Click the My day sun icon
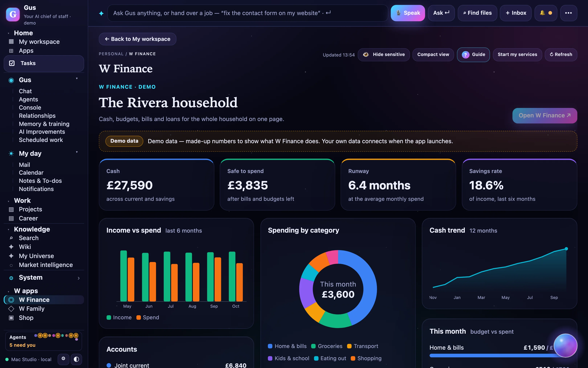The height and width of the screenshot is (368, 588). (x=11, y=153)
